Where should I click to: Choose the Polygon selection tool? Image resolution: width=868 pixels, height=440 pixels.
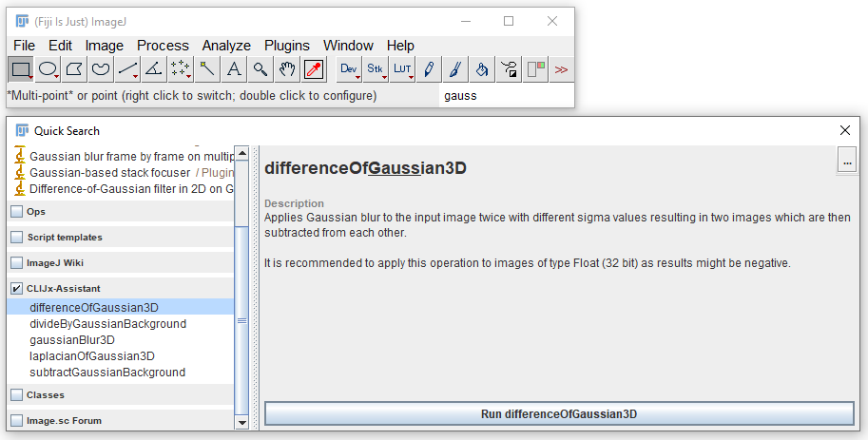(75, 69)
